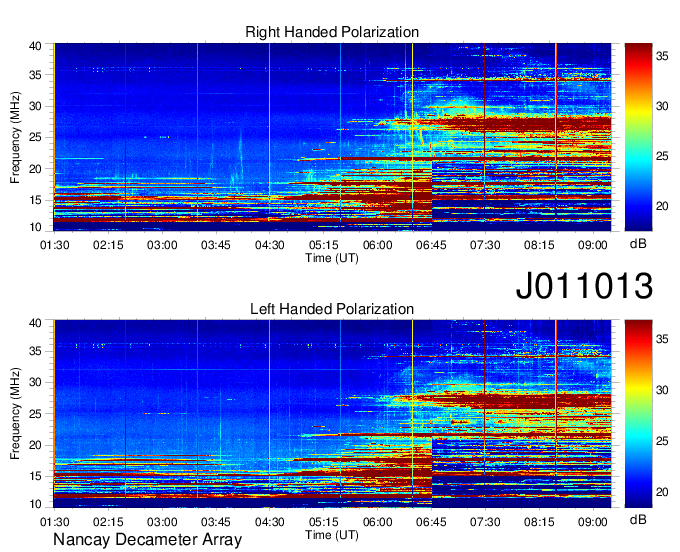Click the "03:45" tick under Left Handed plot

216,522
